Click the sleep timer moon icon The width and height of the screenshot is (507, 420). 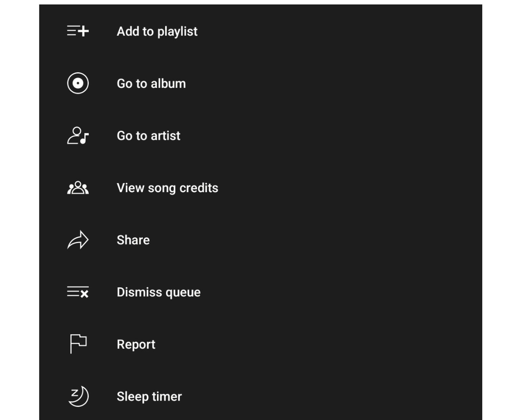click(x=78, y=396)
